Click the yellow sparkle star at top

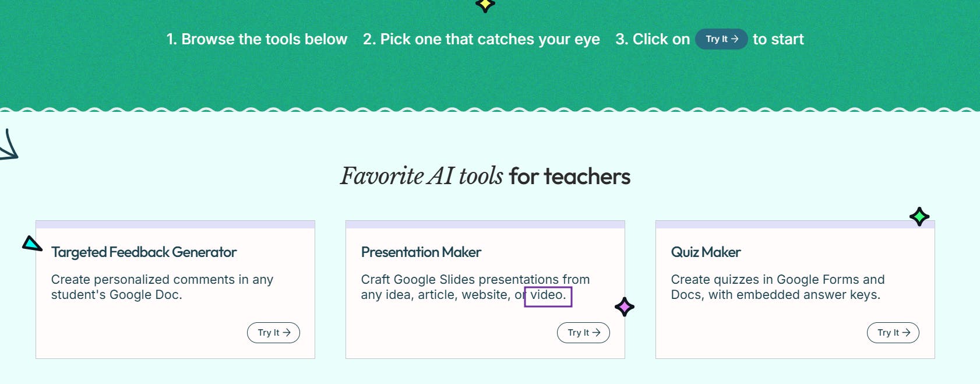485,5
